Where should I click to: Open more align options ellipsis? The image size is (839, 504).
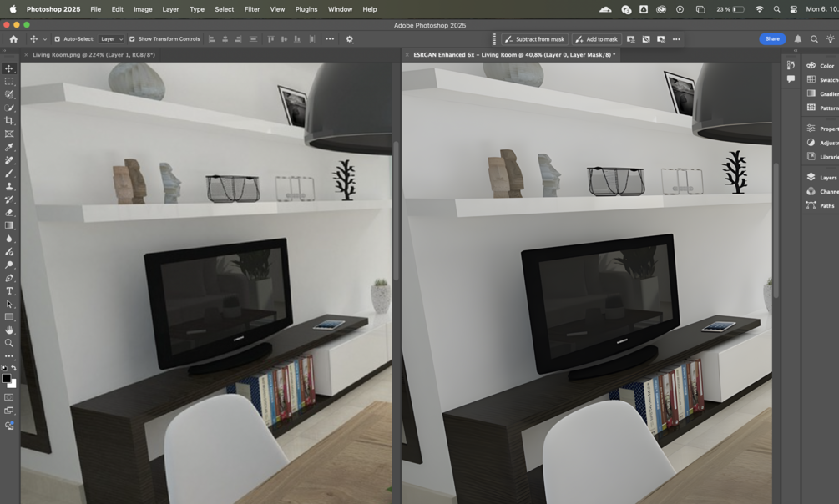[330, 39]
